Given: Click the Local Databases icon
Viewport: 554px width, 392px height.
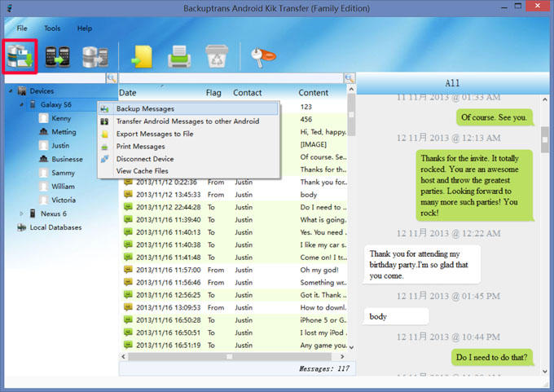Looking at the screenshot, I should [x=21, y=227].
